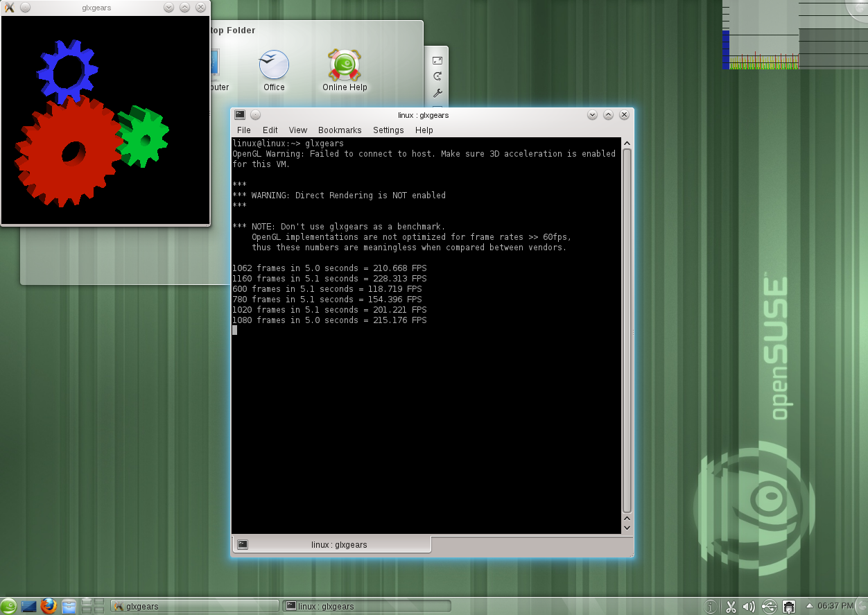Toggle the terminal window's on-all-desktops button
This screenshot has height=615, width=868.
pyautogui.click(x=256, y=115)
